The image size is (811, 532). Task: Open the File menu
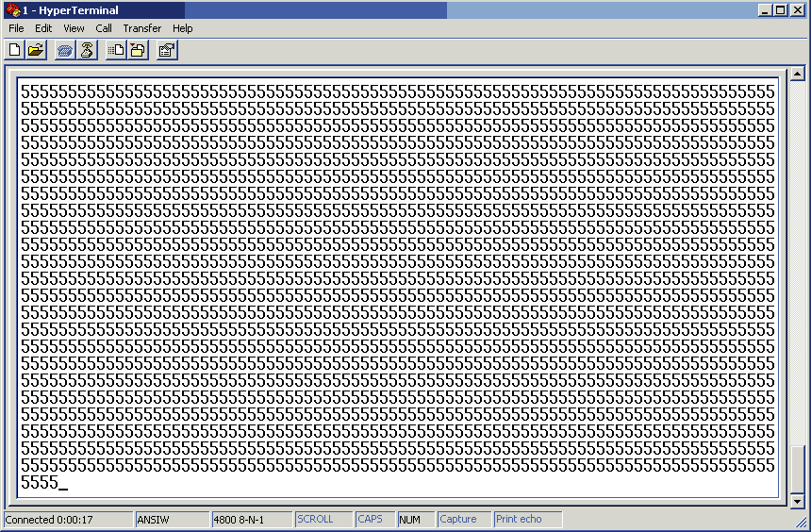coord(16,28)
